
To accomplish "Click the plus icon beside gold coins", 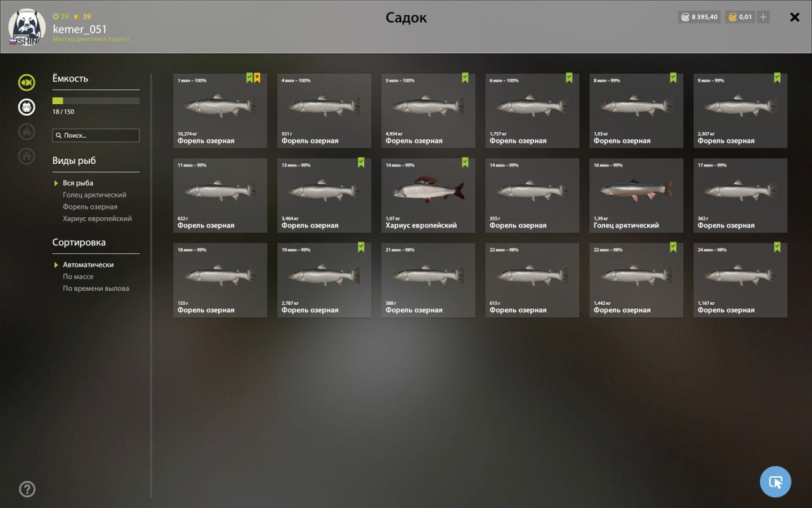I will tap(763, 17).
